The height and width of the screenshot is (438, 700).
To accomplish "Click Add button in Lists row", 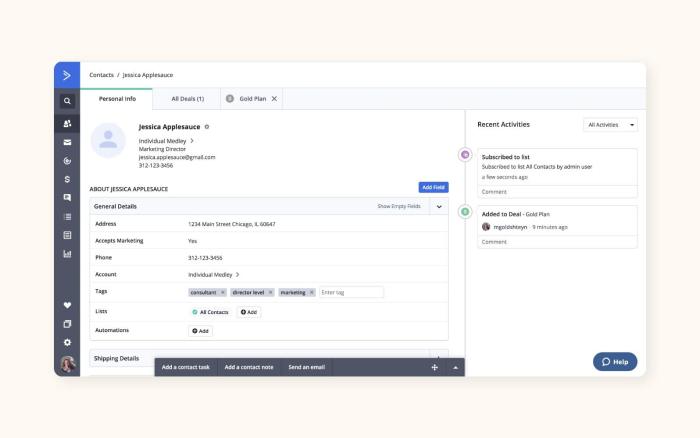I will pos(249,312).
